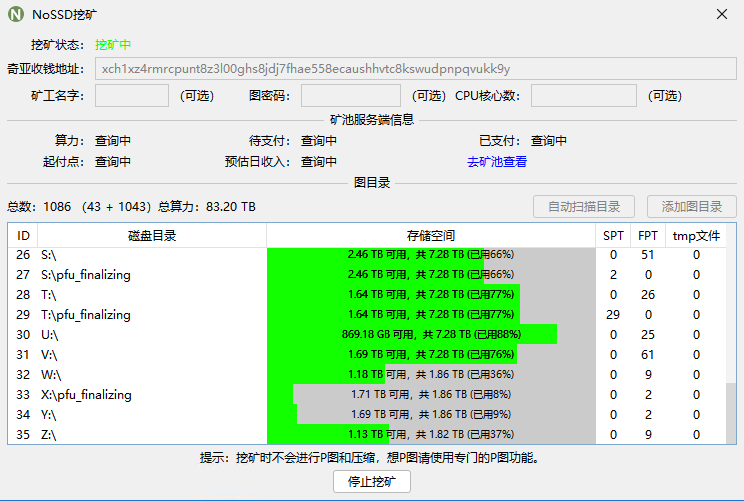The image size is (744, 501).
Task: Click the FPT column header
Action: point(648,236)
